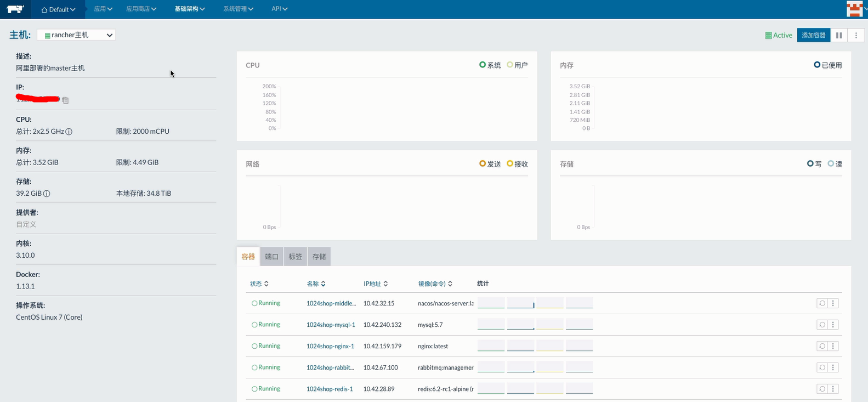Click the Active host status label
This screenshot has height=402, width=868.
pyautogui.click(x=779, y=35)
